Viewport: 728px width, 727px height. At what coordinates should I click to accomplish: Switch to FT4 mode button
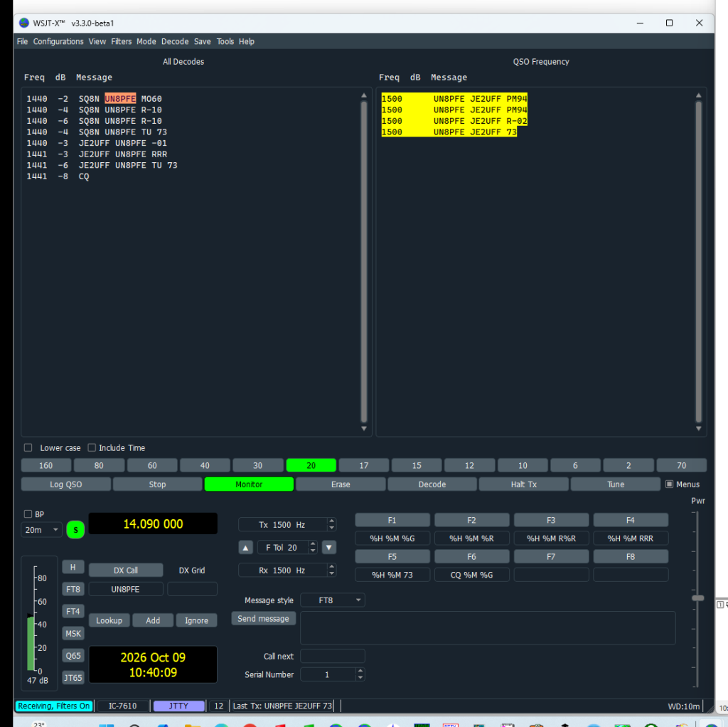(x=73, y=611)
